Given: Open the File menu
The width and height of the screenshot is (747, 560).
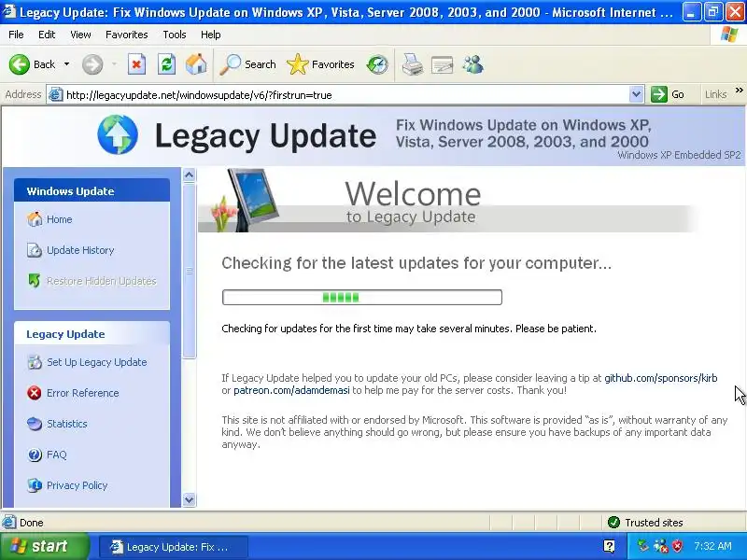Looking at the screenshot, I should click(16, 35).
